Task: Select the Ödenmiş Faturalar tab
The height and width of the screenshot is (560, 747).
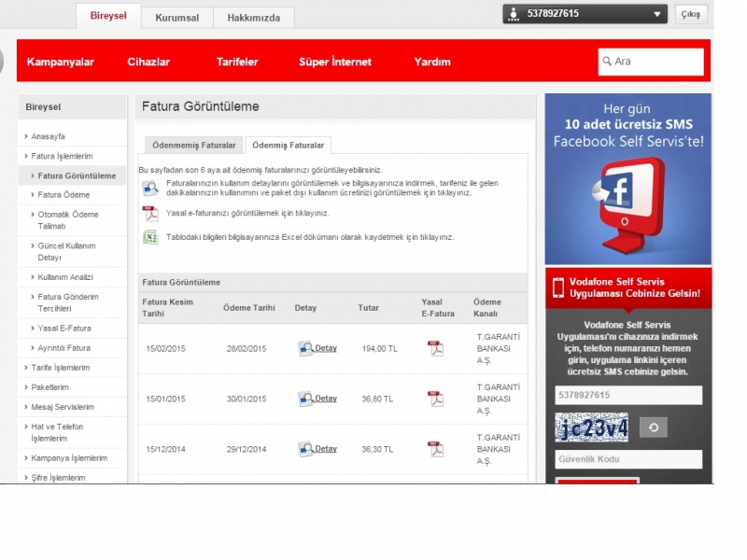Action: click(289, 146)
